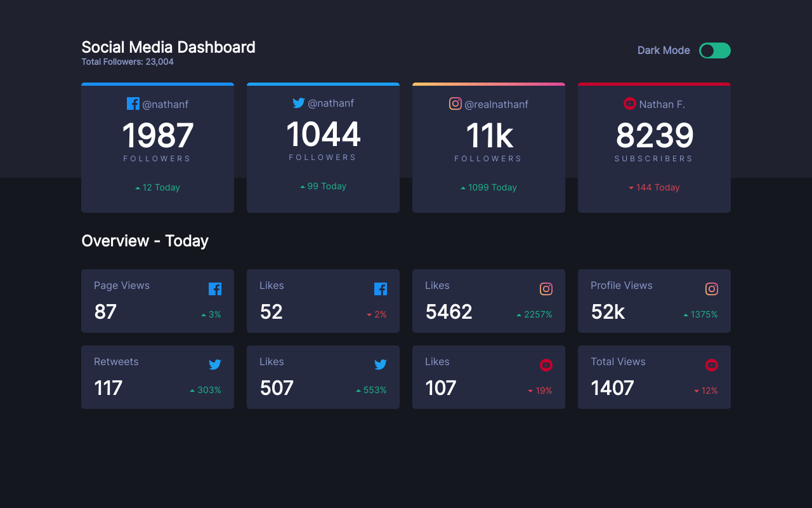Screen dimensions: 812x508
Task: Click the up arrow next to 12 Today
Action: pyautogui.click(x=138, y=188)
